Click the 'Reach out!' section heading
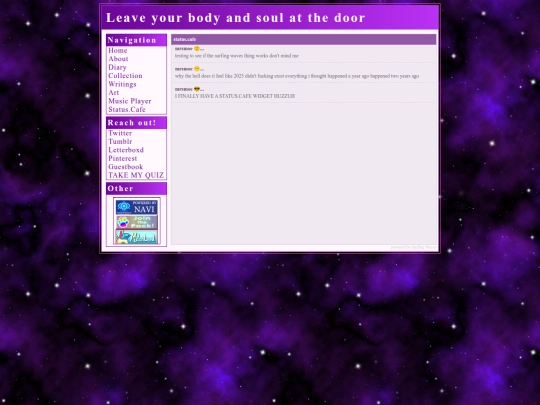540x405 pixels. (x=132, y=123)
